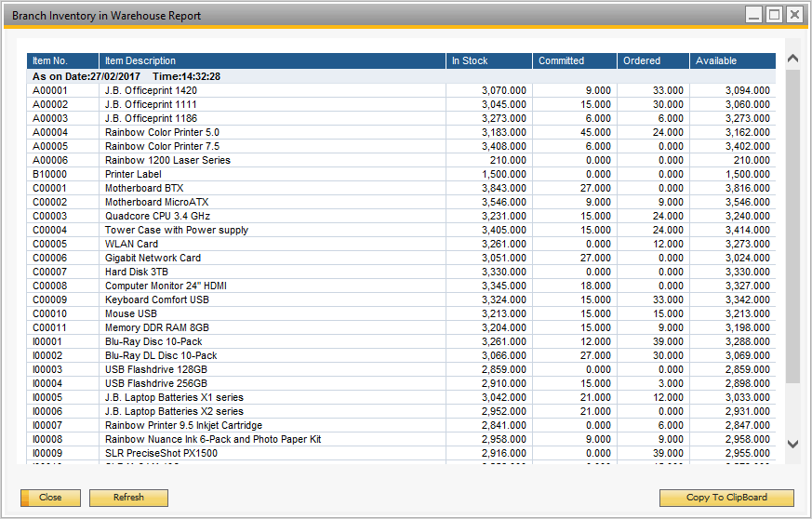
Task: Select item number C00011
Action: (49, 328)
